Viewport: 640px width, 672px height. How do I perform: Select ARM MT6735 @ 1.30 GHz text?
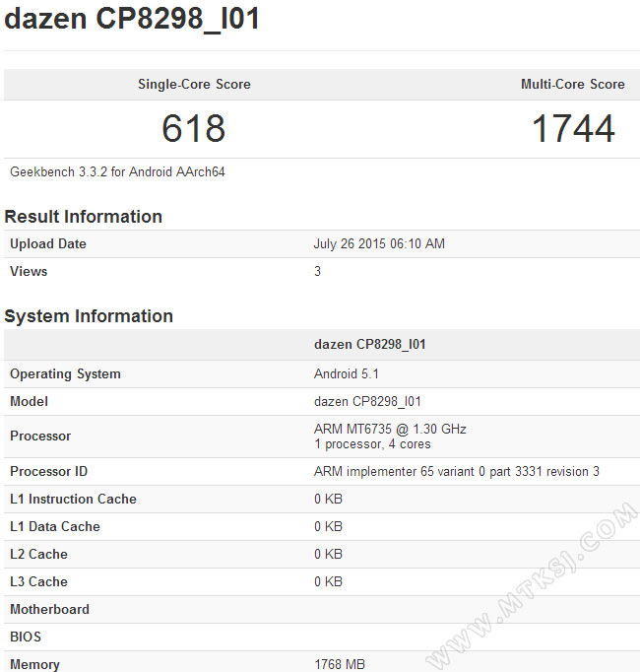(x=390, y=429)
